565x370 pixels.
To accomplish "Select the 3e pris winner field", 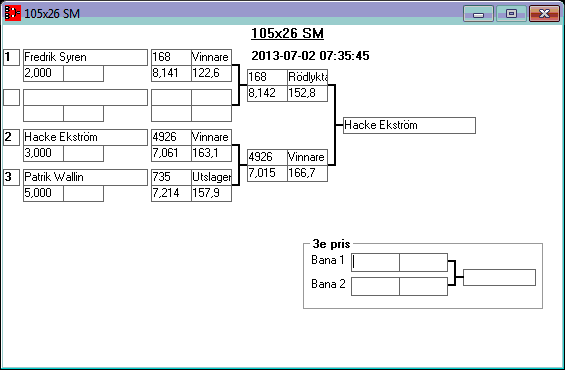I will coord(499,277).
